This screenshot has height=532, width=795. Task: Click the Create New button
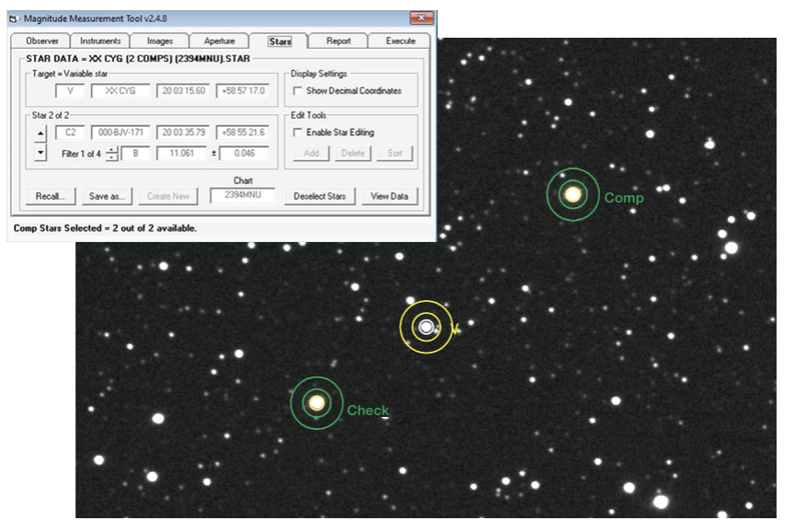coord(168,196)
